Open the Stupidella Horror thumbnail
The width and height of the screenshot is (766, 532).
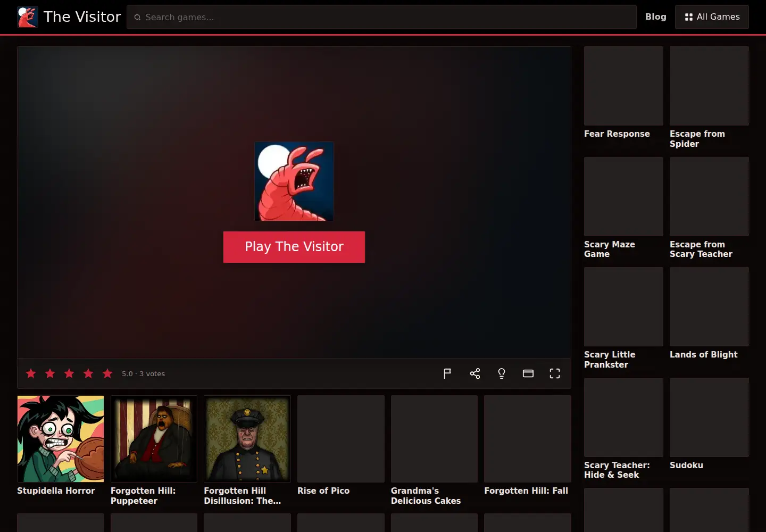(x=61, y=439)
